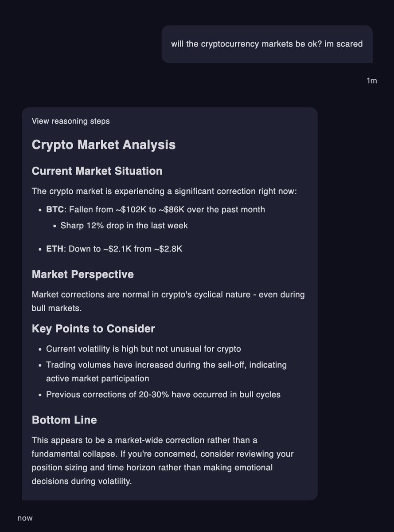
Task: Click the crypto market correction intro sentence
Action: pyautogui.click(x=164, y=192)
